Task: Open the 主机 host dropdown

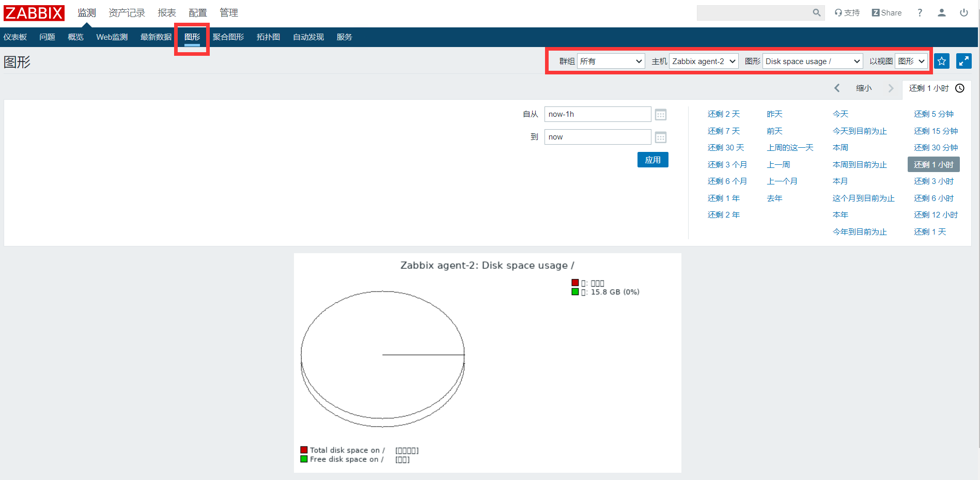Action: point(704,61)
